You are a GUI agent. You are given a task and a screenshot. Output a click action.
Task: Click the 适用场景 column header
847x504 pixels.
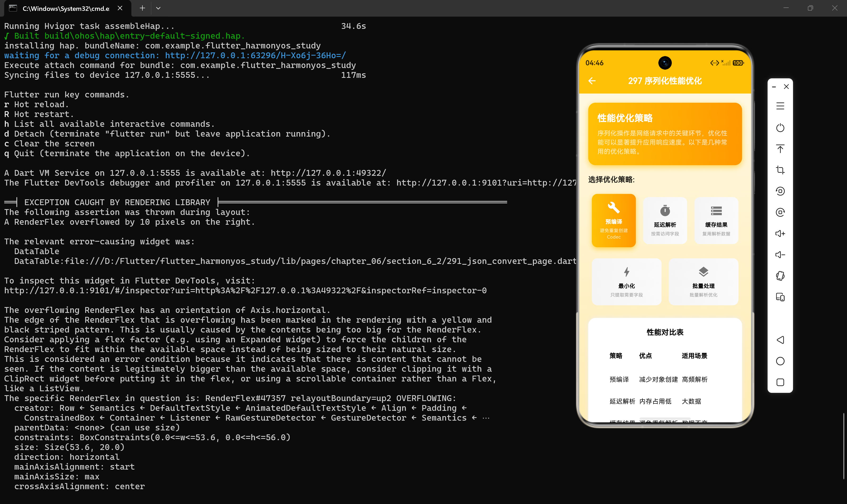(x=695, y=355)
